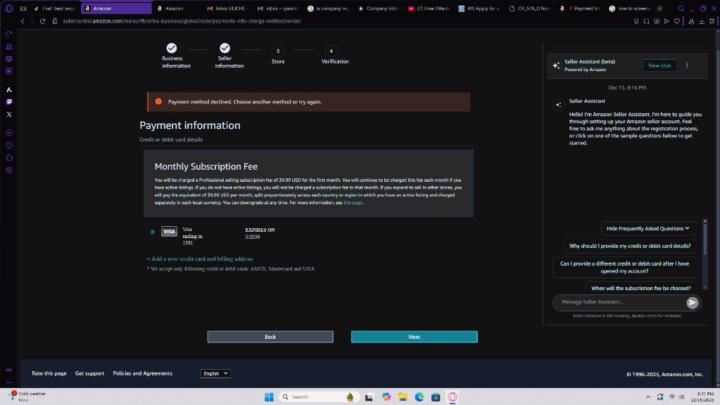Click the site security lock icon
The width and height of the screenshot is (720, 405).
click(x=55, y=21)
